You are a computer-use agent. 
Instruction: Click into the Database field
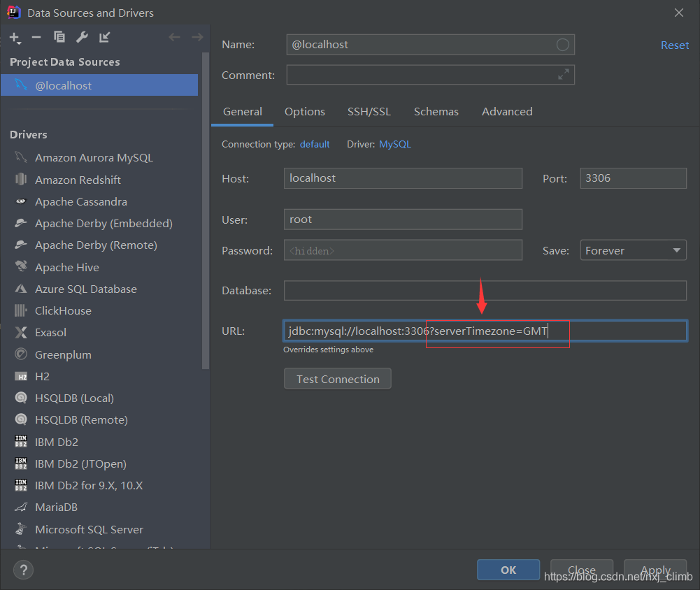click(x=485, y=290)
